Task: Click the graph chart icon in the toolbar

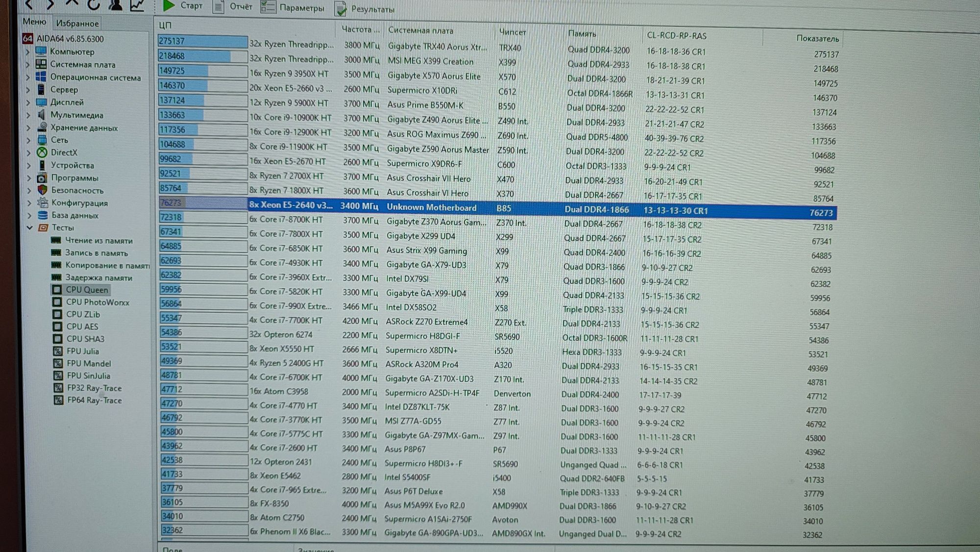Action: click(137, 5)
